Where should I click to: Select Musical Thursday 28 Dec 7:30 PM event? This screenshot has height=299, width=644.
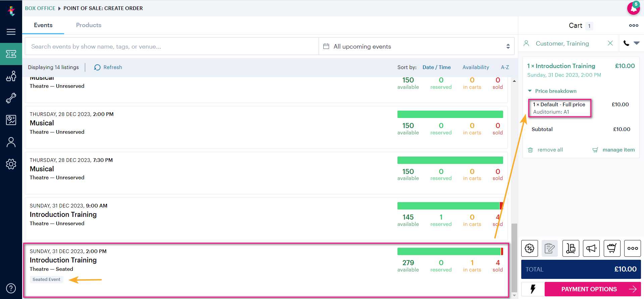266,173
